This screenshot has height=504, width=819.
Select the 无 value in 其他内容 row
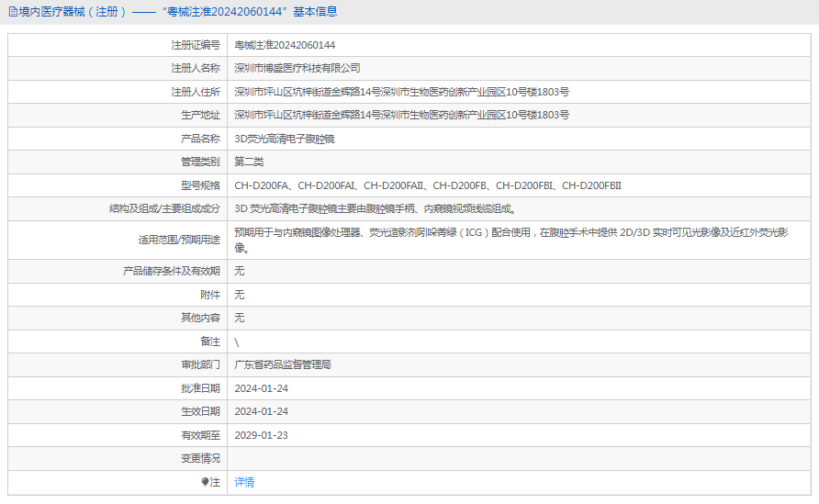pyautogui.click(x=240, y=318)
